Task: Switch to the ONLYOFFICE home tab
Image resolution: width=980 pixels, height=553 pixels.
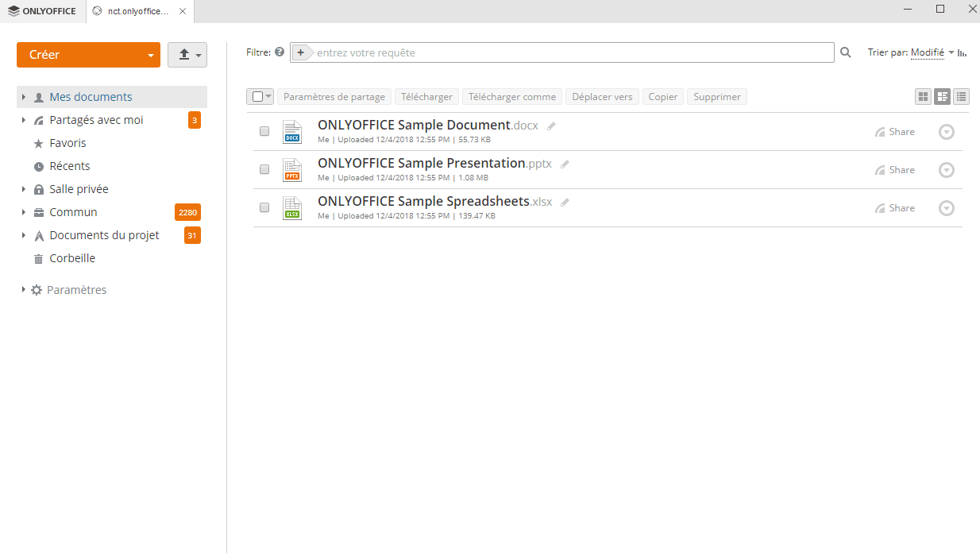Action: [42, 11]
